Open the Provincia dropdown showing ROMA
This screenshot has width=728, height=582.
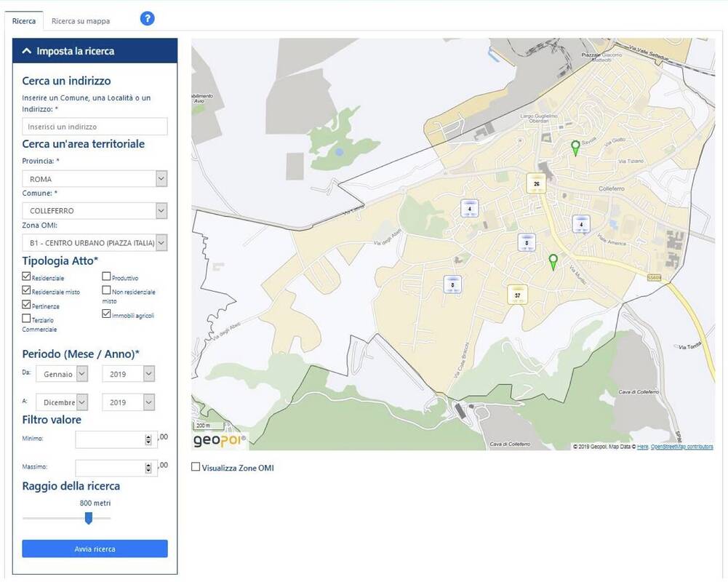coord(95,179)
